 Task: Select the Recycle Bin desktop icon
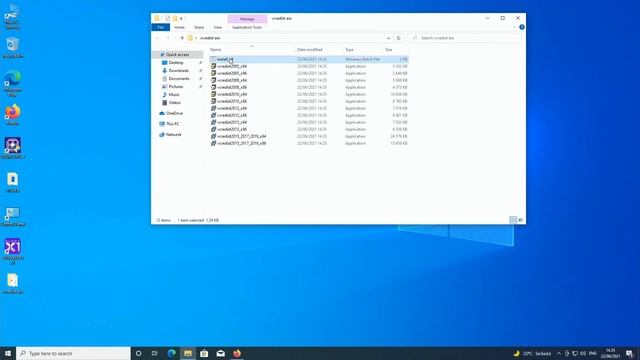[x=13, y=48]
